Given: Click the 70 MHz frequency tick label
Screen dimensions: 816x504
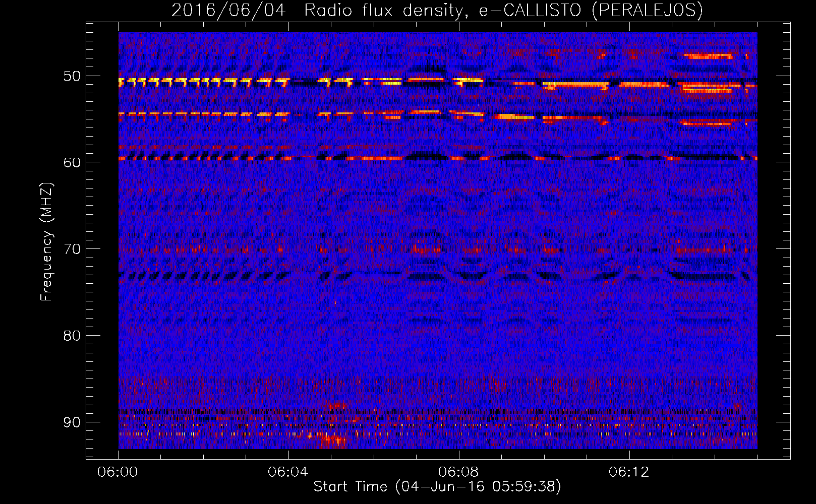Looking at the screenshot, I should (x=72, y=249).
